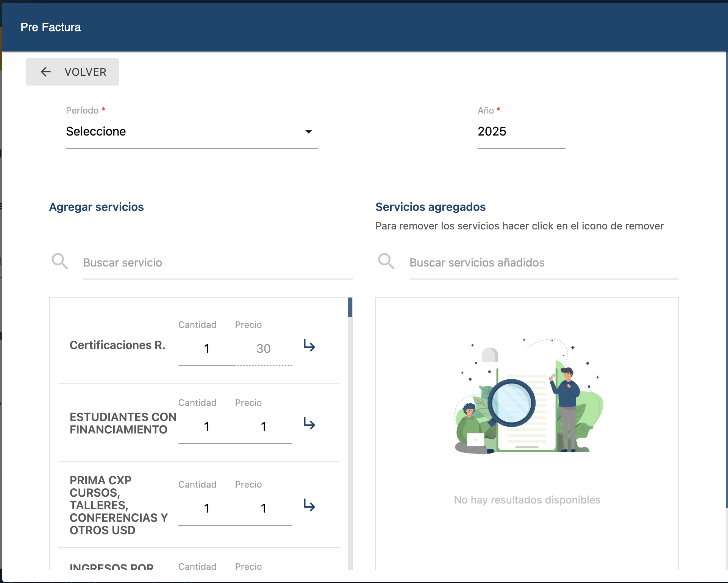Screen dimensions: 728x583
Task: Click Cantidad field for PRIMA CXP CURSOS
Action: click(x=207, y=508)
